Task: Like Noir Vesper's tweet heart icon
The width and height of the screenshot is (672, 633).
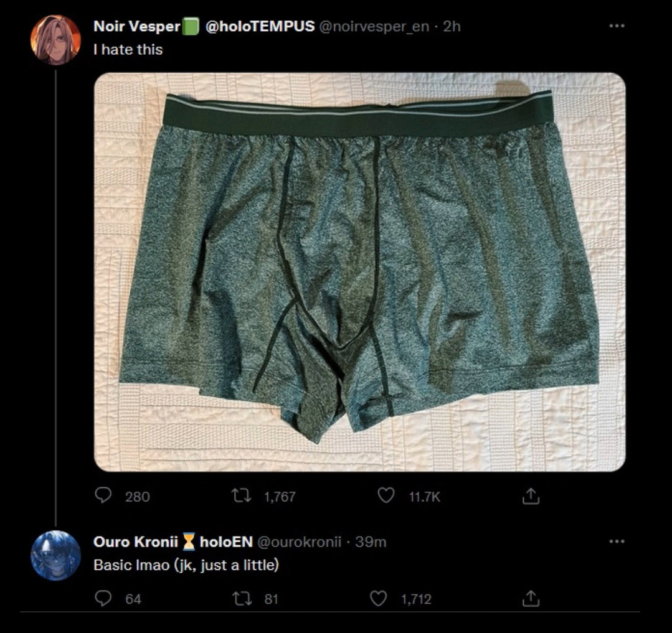Action: [x=386, y=495]
